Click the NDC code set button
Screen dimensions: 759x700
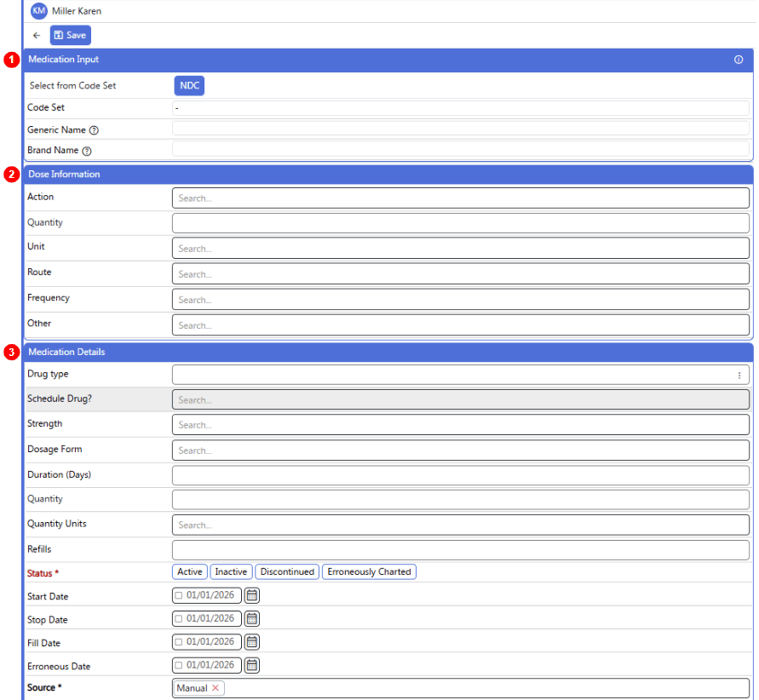click(x=189, y=86)
